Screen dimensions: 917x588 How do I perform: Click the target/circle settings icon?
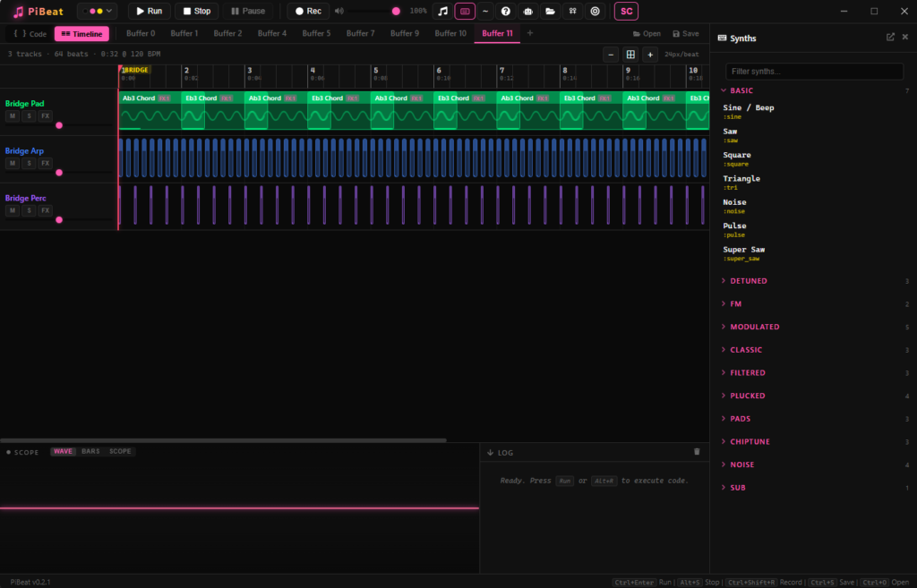(595, 11)
